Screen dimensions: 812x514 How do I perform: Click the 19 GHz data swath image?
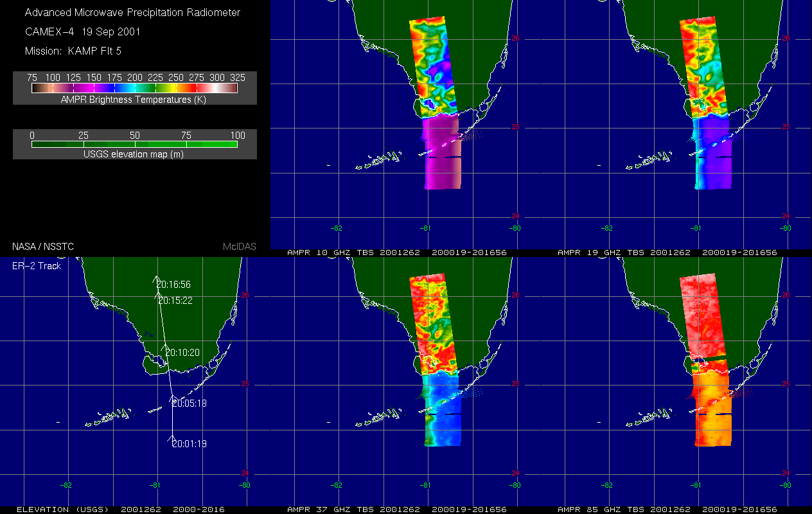708,103
